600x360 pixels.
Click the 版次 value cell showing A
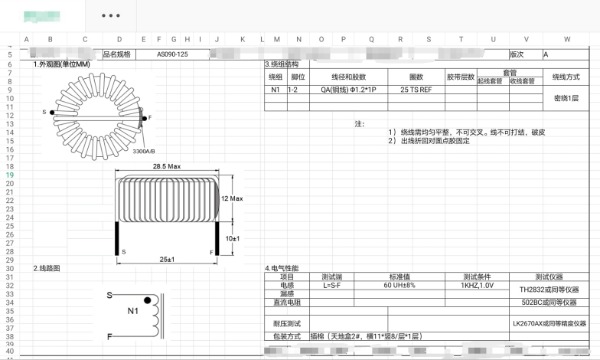click(x=566, y=54)
